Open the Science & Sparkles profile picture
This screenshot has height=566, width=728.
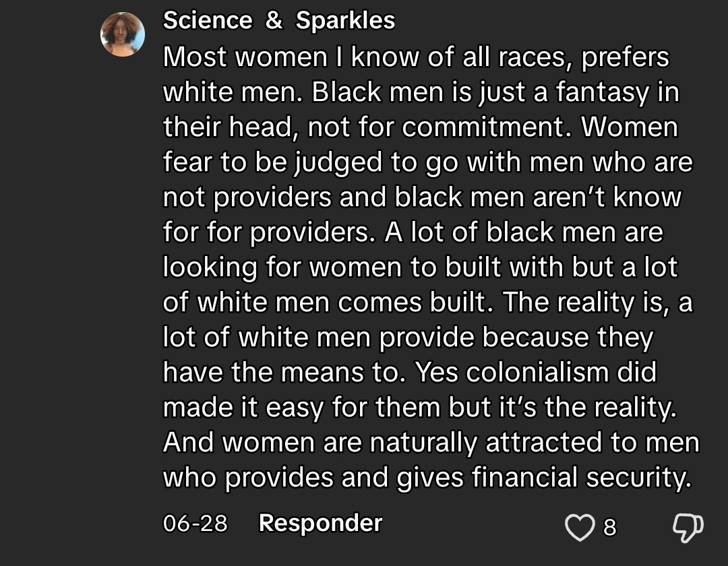point(123,34)
